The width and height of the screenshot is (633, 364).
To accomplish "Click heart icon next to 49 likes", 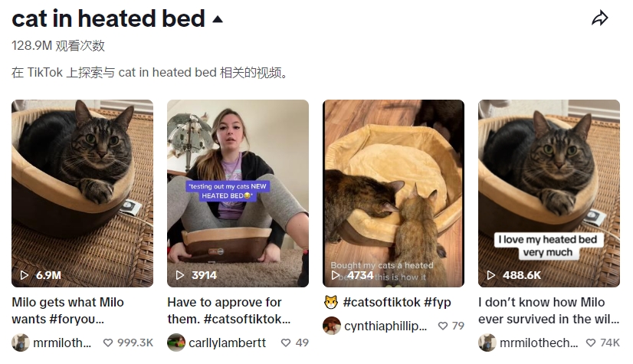I will click(x=286, y=343).
